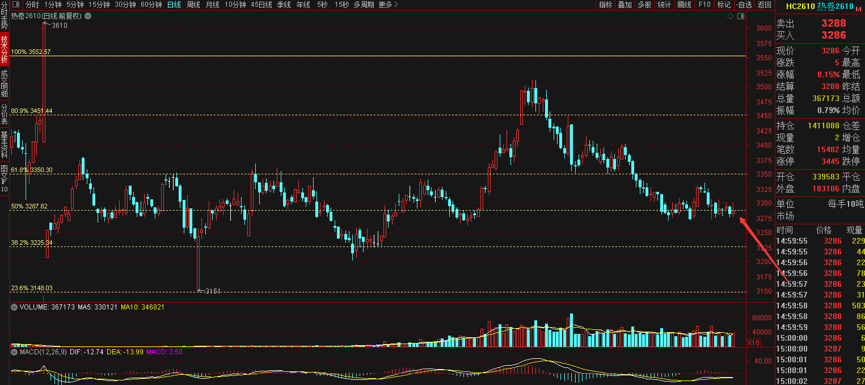This screenshot has width=865, height=385.
Task: Select the 15秒 period
Action: pyautogui.click(x=341, y=4)
